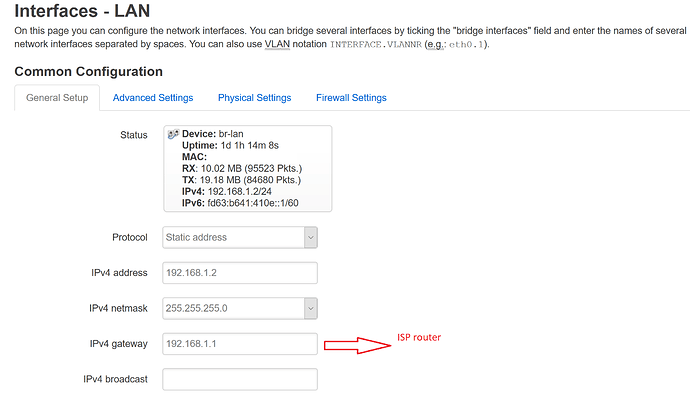This screenshot has height=394, width=690.
Task: Click the VLAN abbreviation in the description
Action: click(277, 44)
